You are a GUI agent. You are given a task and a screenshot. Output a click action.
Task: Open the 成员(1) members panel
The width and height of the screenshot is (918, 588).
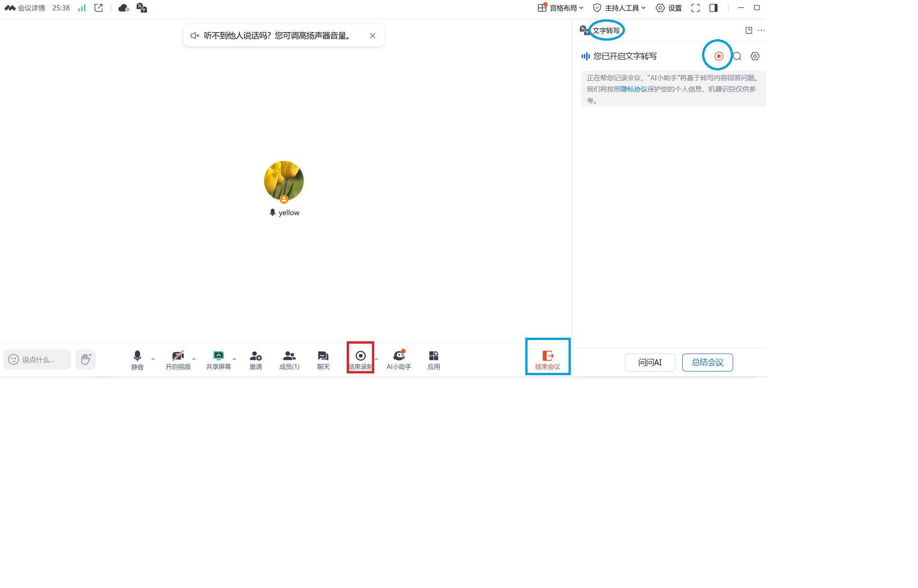click(x=289, y=360)
